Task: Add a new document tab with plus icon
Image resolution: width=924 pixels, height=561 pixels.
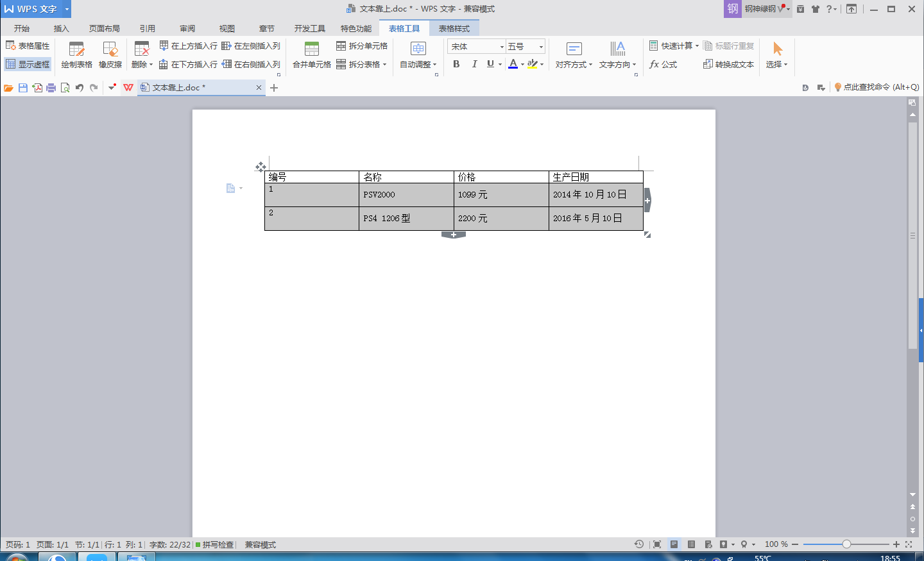Action: tap(274, 88)
